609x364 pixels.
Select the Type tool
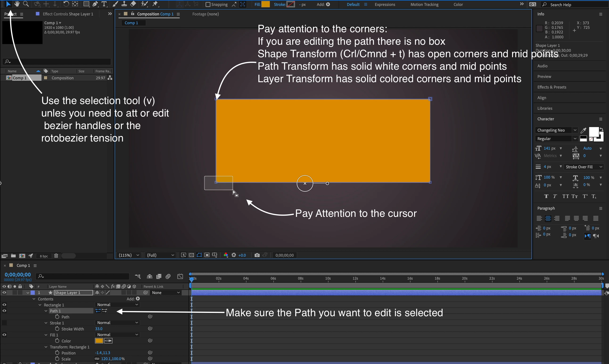click(x=104, y=4)
